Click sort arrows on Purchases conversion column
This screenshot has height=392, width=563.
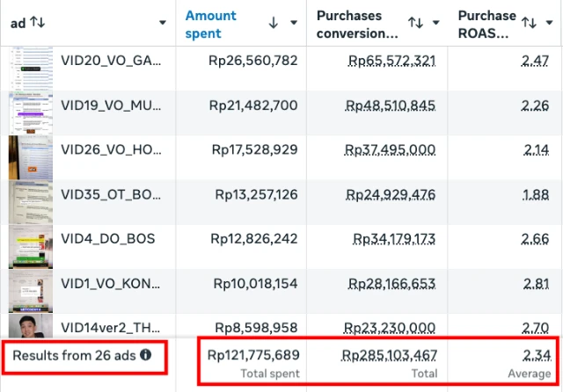point(416,24)
